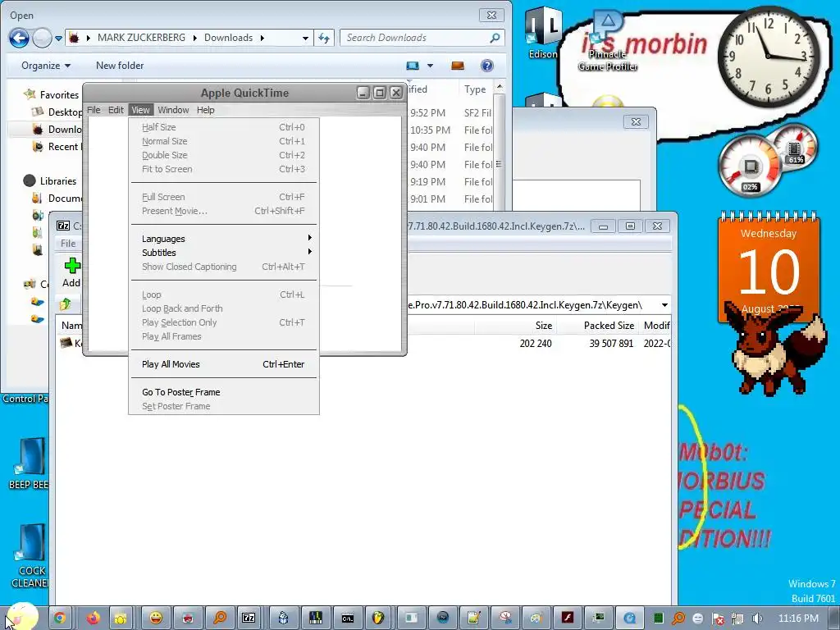This screenshot has height=630, width=840.
Task: Click the 202 240 size value
Action: click(536, 344)
